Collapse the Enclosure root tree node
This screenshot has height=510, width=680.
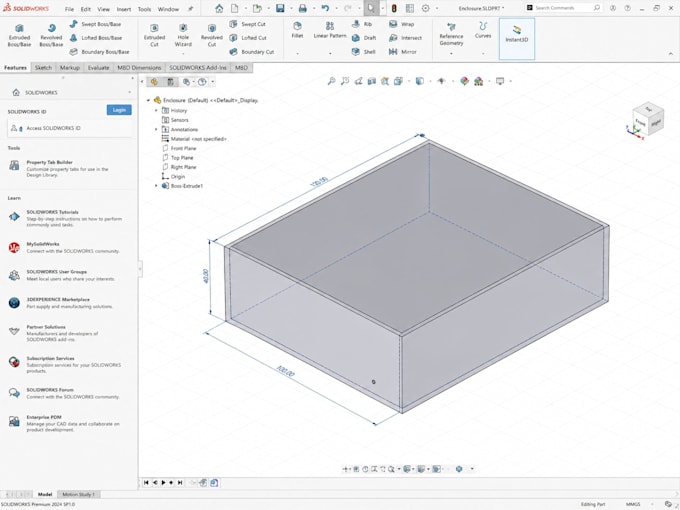148,100
